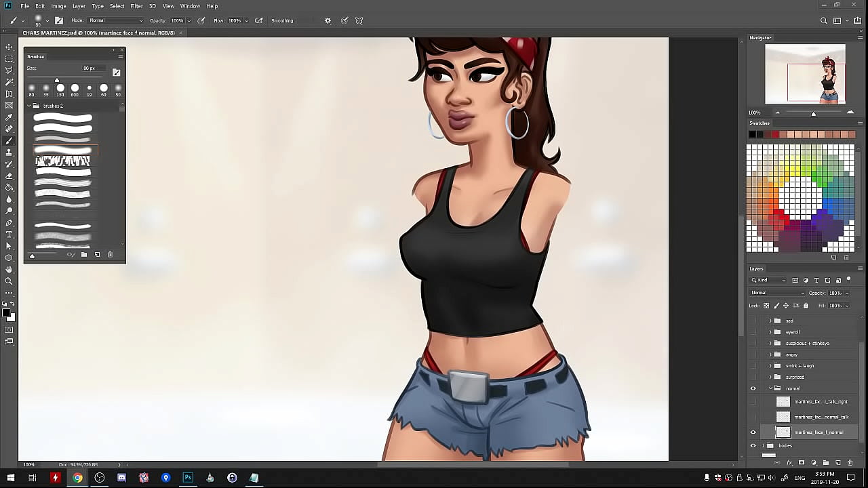Show the angry group layer
The width and height of the screenshot is (868, 488).
click(x=753, y=354)
